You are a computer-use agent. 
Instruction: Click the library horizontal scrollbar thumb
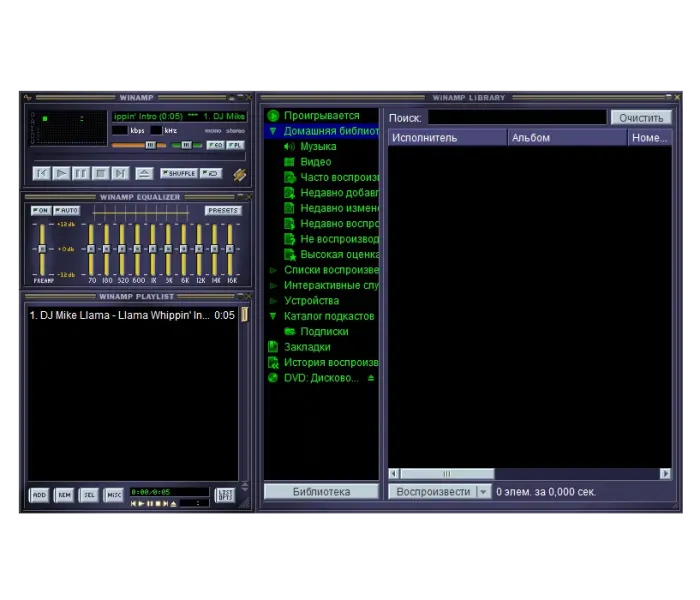tap(447, 474)
